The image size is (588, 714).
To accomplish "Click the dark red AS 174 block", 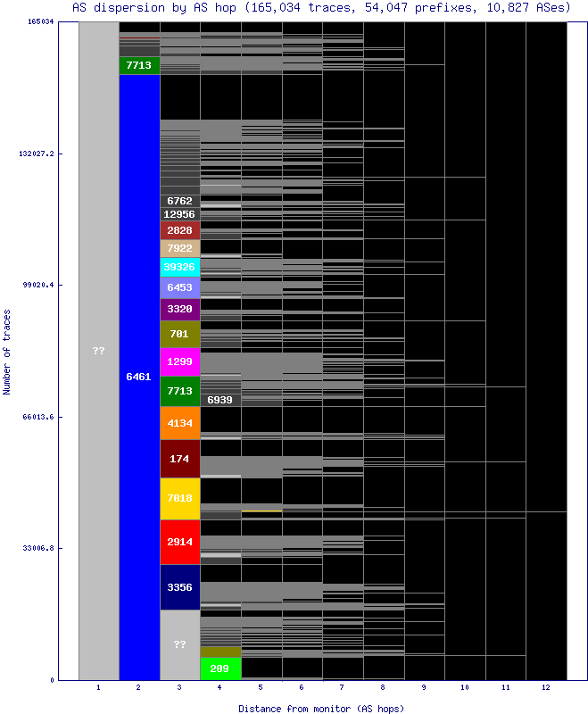I will pyautogui.click(x=179, y=458).
